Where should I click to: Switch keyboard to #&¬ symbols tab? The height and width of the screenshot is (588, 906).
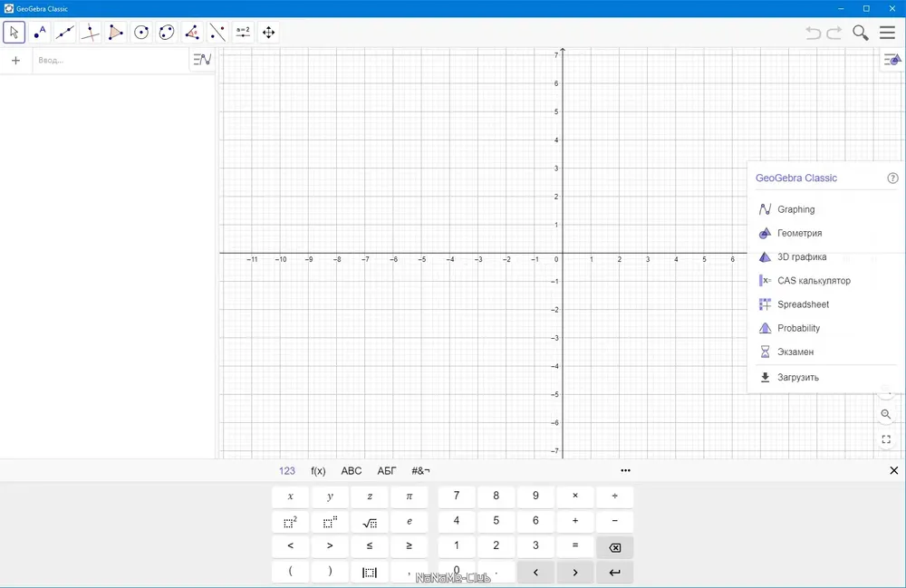click(x=420, y=471)
